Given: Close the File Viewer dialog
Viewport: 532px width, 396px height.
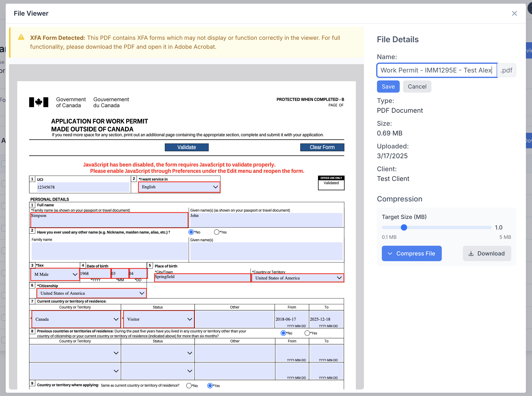Looking at the screenshot, I should coord(514,13).
